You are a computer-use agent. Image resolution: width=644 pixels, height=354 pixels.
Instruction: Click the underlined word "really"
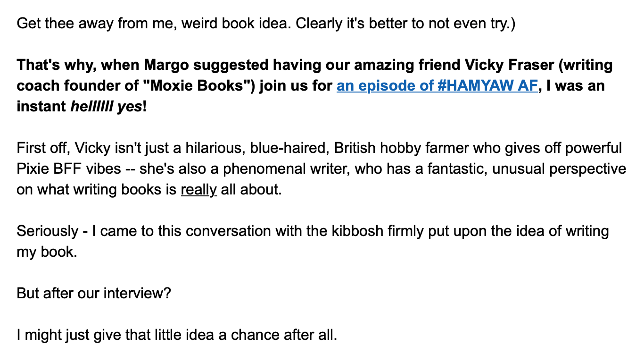[199, 190]
